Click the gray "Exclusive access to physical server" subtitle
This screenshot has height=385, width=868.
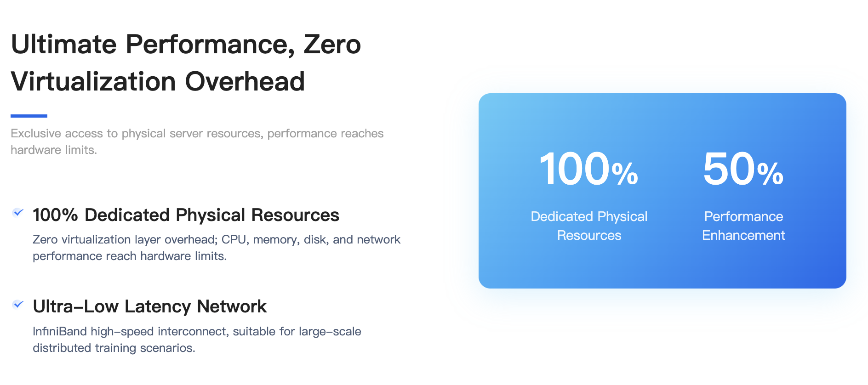point(197,133)
